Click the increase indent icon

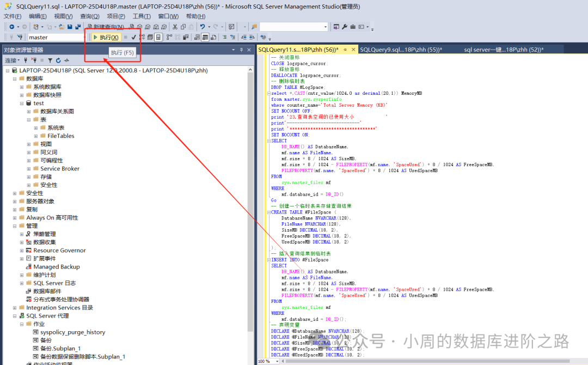252,37
